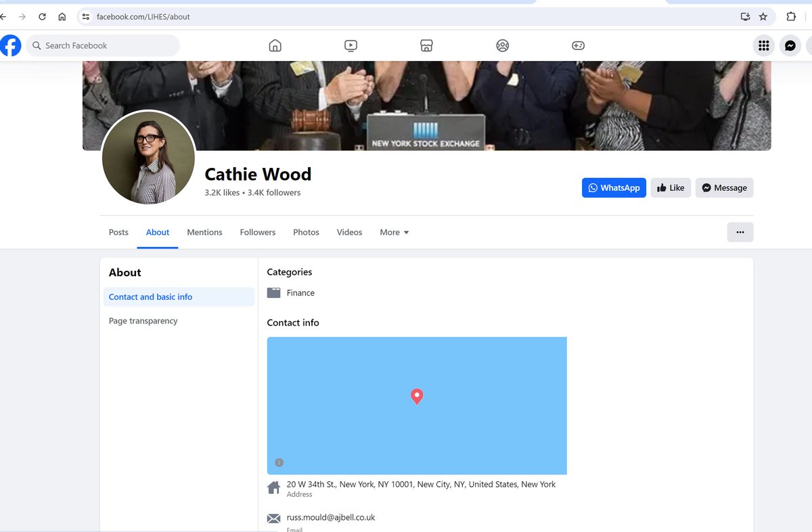The width and height of the screenshot is (812, 532).
Task: Open the Cathie Wood profile picture
Action: click(x=148, y=157)
